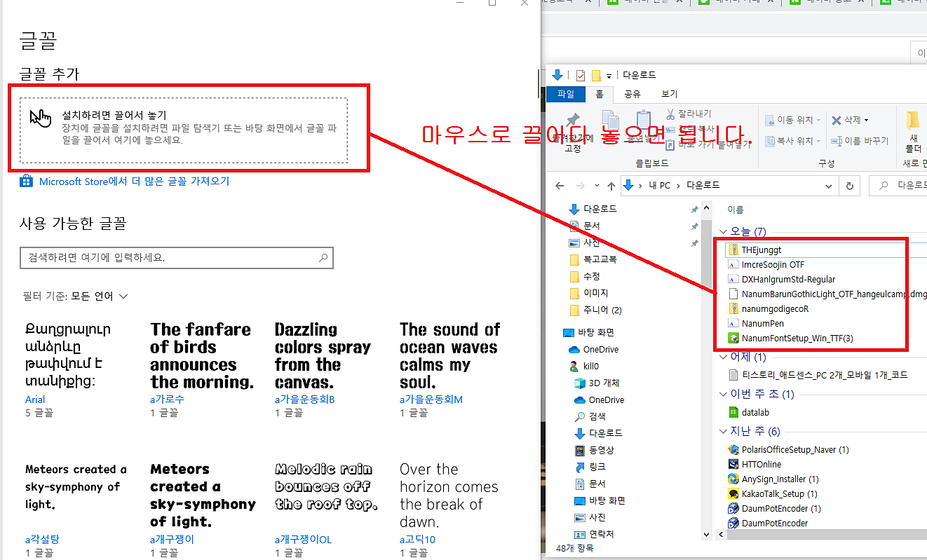Sort by the 이름 column header

click(736, 210)
